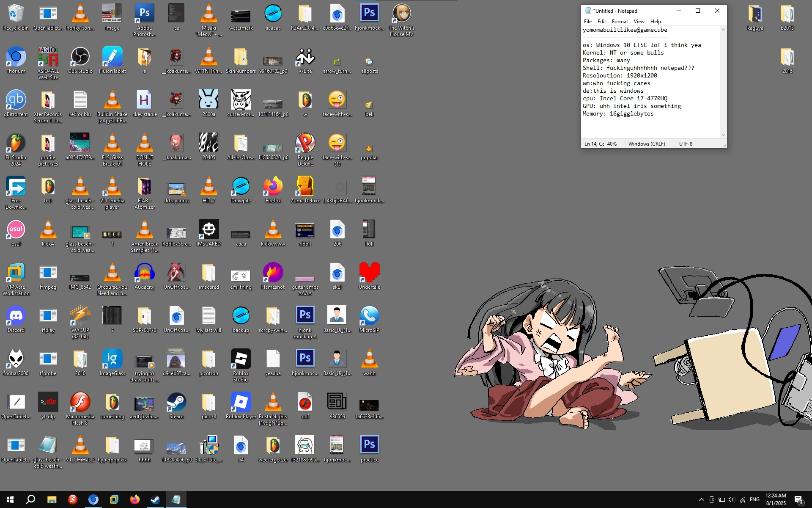This screenshot has width=812, height=508.
Task: Launch Peggle Deluxe from desktop
Action: point(305,150)
